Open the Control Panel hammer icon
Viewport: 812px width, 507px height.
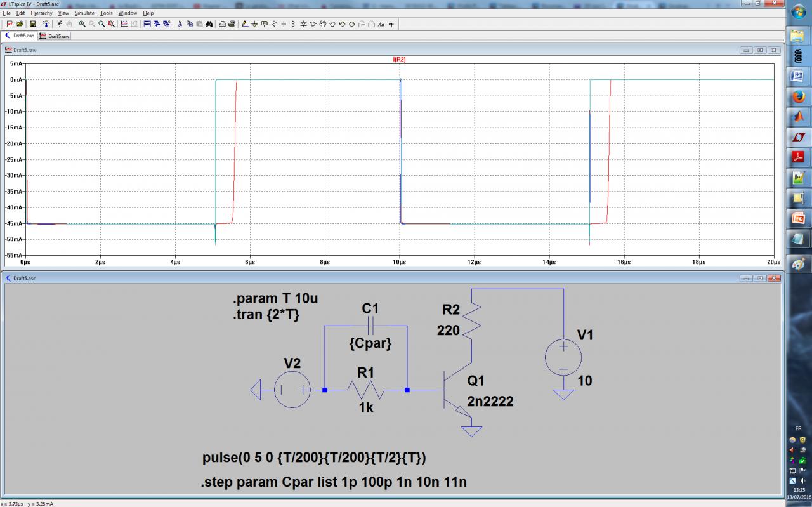(46, 23)
